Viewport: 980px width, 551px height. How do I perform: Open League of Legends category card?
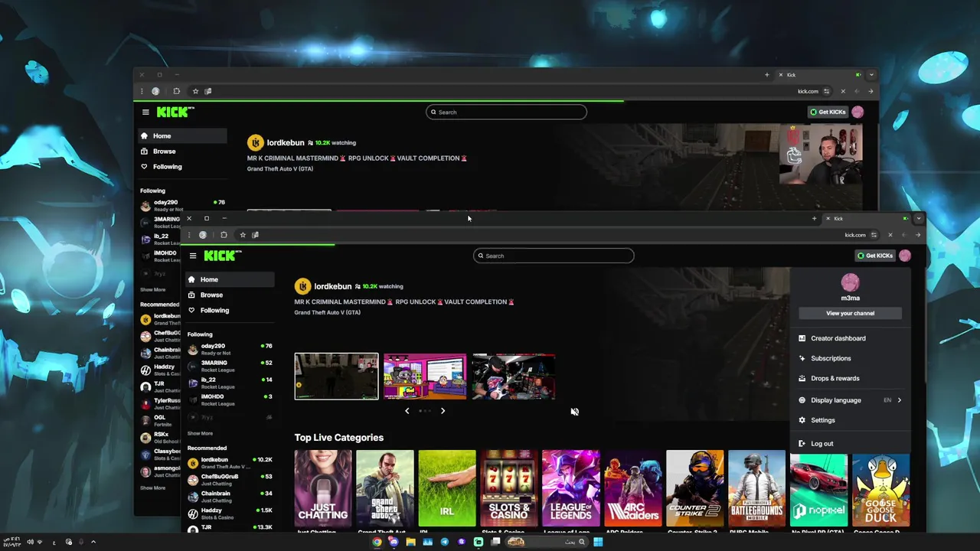point(571,488)
